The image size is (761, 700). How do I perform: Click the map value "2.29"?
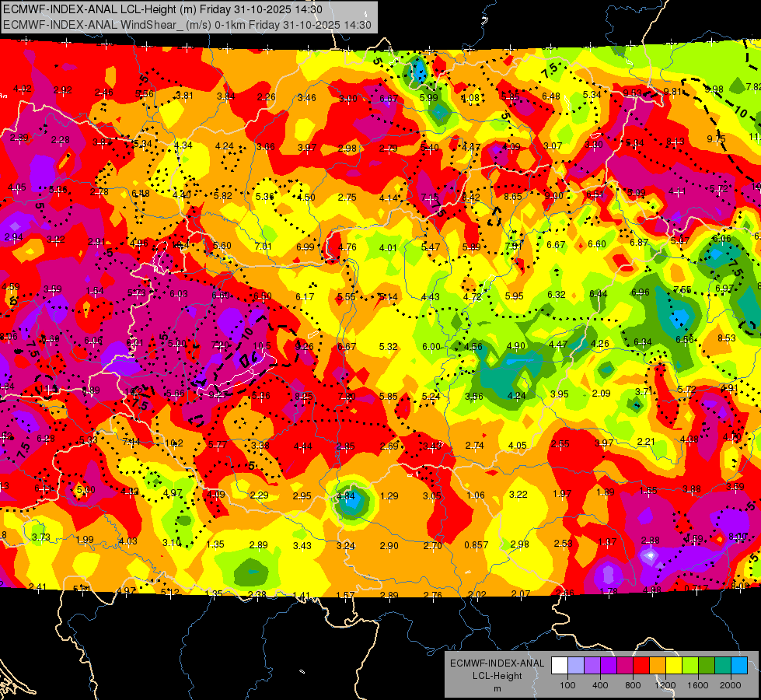(x=259, y=495)
